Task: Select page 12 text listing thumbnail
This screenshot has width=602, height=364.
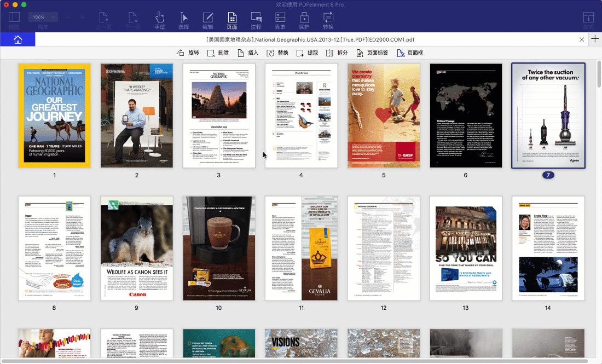Action: point(384,249)
